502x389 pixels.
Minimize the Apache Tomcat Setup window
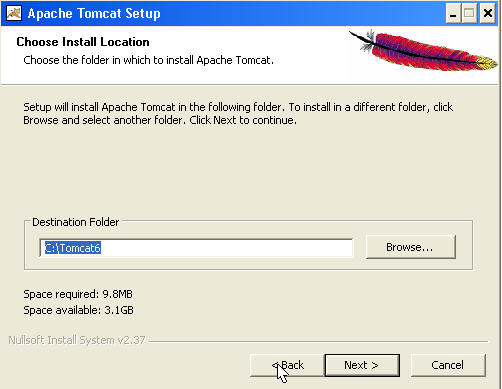pyautogui.click(x=453, y=14)
